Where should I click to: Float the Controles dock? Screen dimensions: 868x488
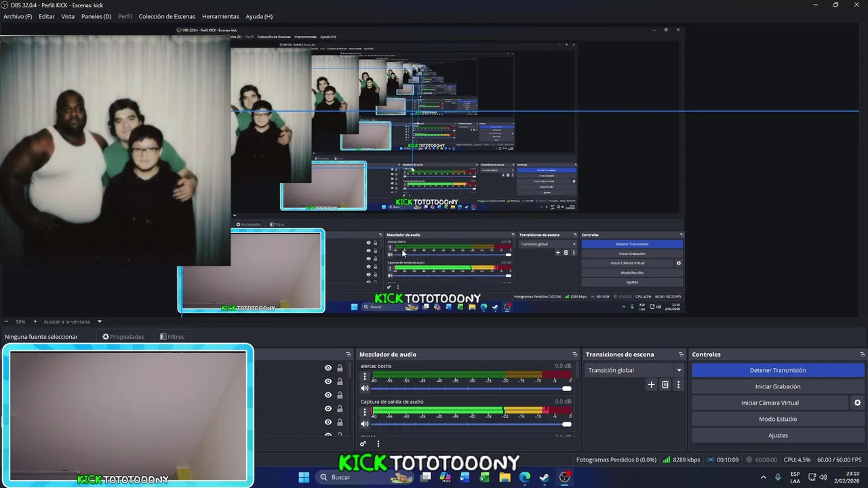click(x=863, y=354)
